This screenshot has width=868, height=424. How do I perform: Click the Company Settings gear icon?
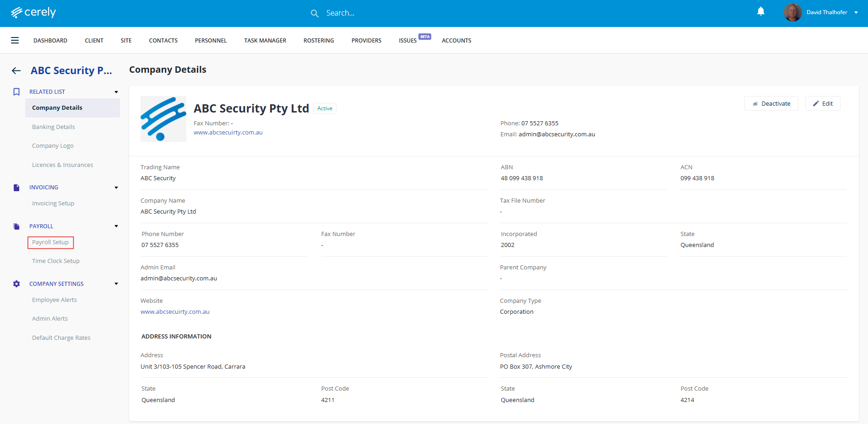(16, 284)
